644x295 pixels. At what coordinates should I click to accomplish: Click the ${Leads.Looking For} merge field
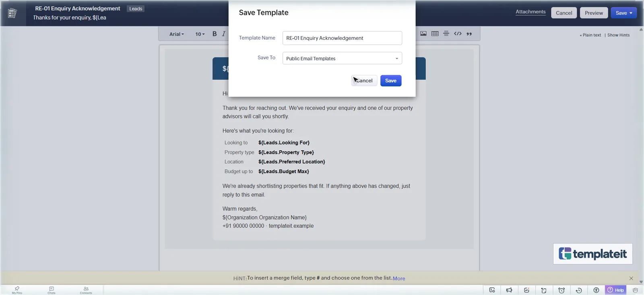284,143
